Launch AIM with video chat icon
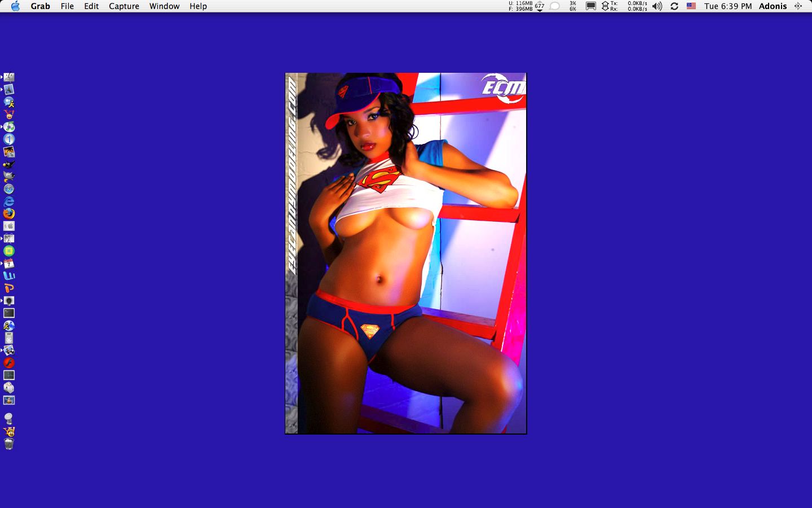 [9, 102]
